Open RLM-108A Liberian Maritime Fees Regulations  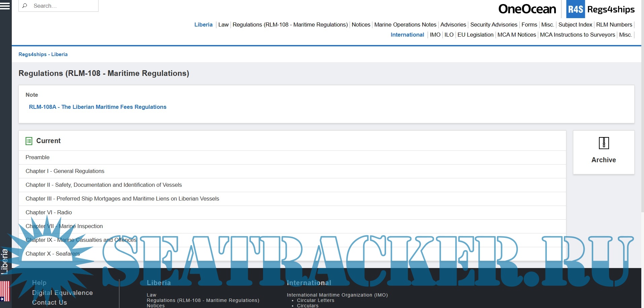(98, 107)
